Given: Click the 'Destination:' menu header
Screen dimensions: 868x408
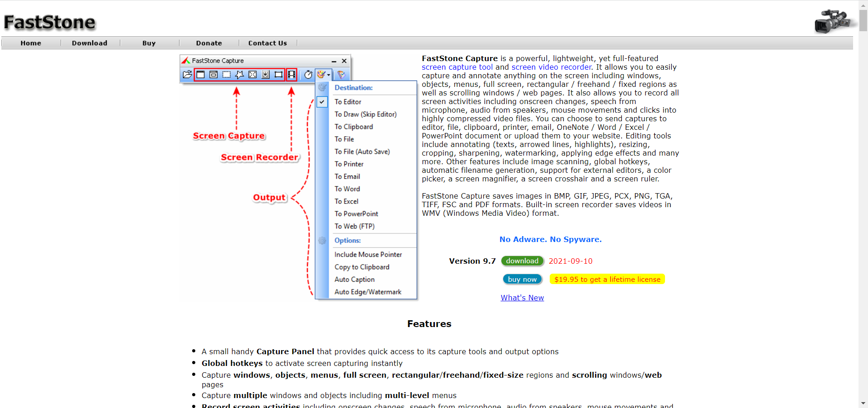Looking at the screenshot, I should click(354, 88).
